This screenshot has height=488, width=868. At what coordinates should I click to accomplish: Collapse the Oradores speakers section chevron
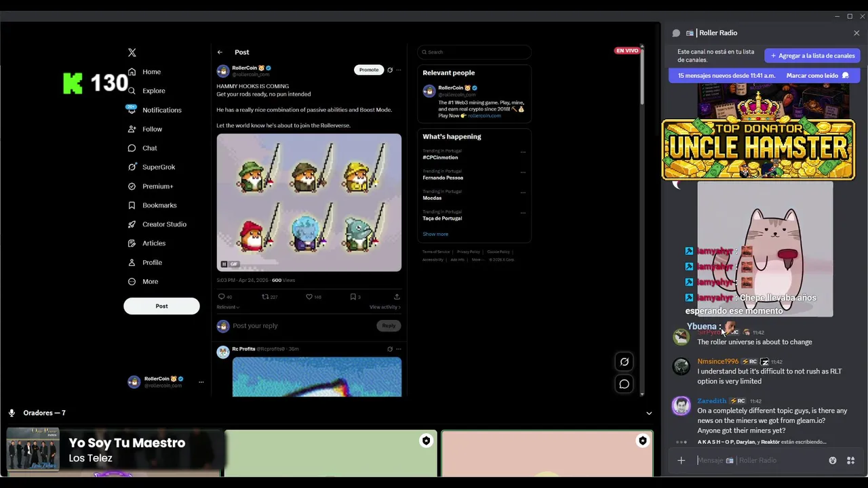[x=649, y=413]
